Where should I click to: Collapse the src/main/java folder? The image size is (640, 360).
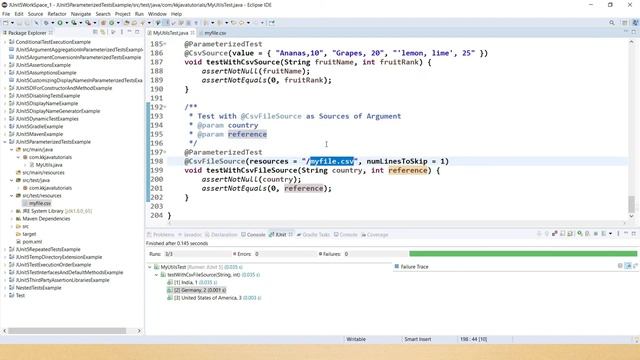point(12,149)
